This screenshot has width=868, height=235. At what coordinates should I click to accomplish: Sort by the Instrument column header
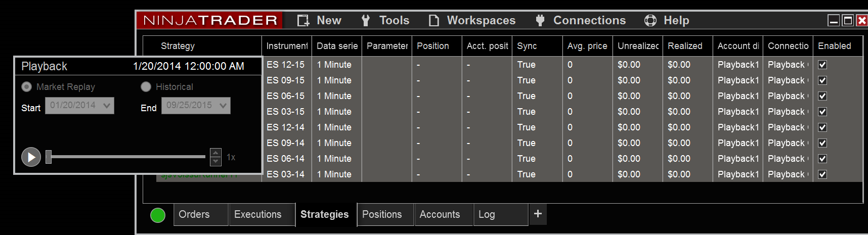287,46
